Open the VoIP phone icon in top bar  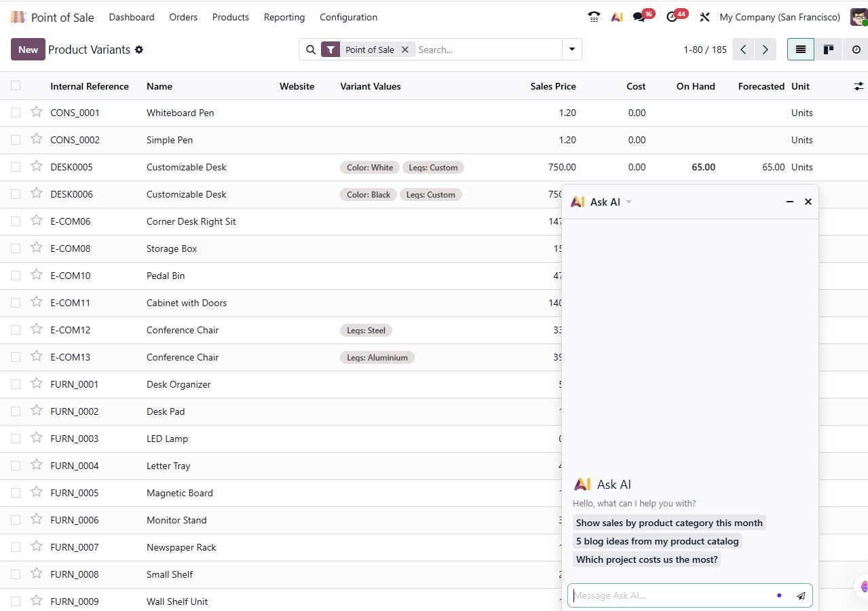[595, 17]
